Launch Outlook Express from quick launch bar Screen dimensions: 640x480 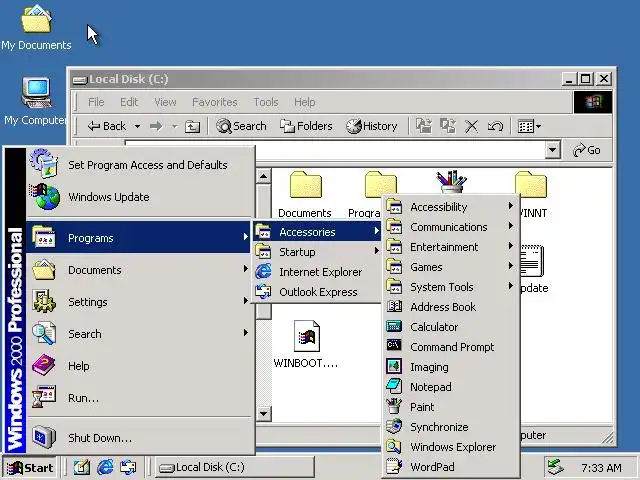(128, 467)
